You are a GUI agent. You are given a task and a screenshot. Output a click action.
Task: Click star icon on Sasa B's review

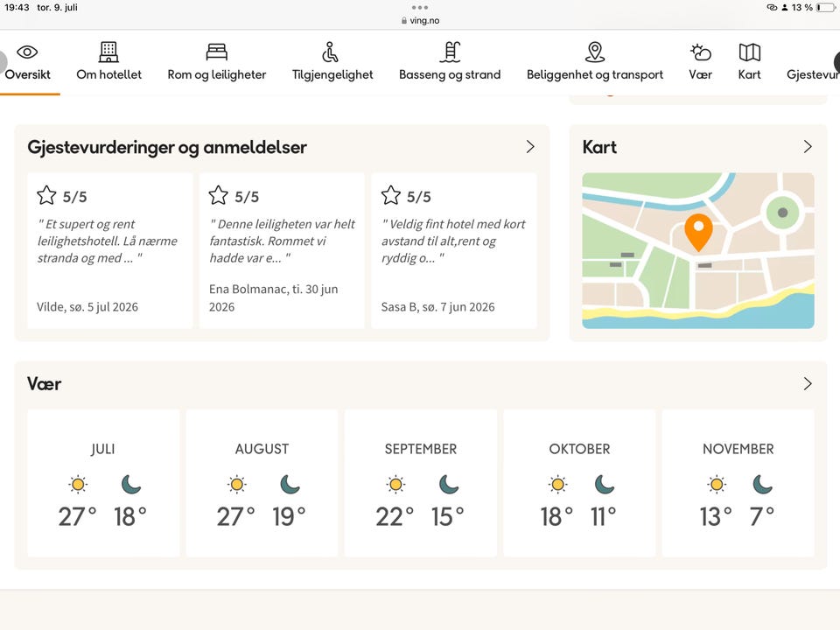pyautogui.click(x=390, y=195)
